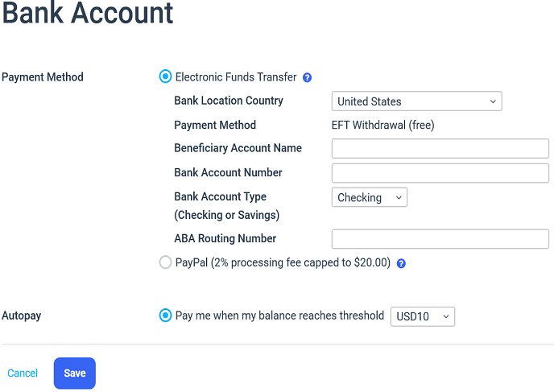Focus the ABA Routing Number field
This screenshot has width=554, height=392.
coord(440,239)
